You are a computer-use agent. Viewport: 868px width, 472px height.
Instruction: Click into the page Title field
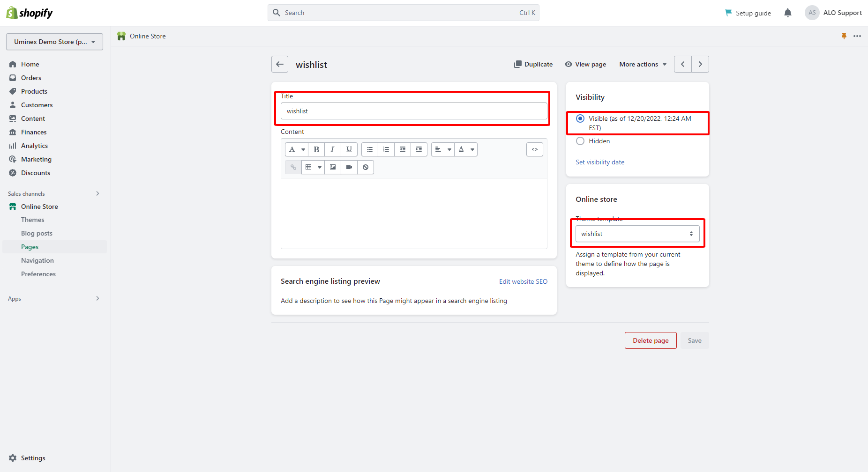coord(414,111)
